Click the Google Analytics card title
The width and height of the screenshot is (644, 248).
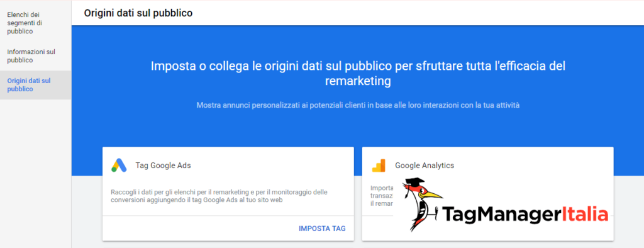(x=425, y=166)
